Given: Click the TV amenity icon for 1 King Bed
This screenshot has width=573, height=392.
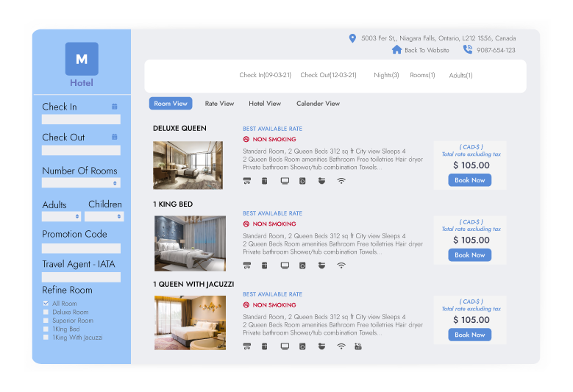Looking at the screenshot, I should click(x=285, y=266).
